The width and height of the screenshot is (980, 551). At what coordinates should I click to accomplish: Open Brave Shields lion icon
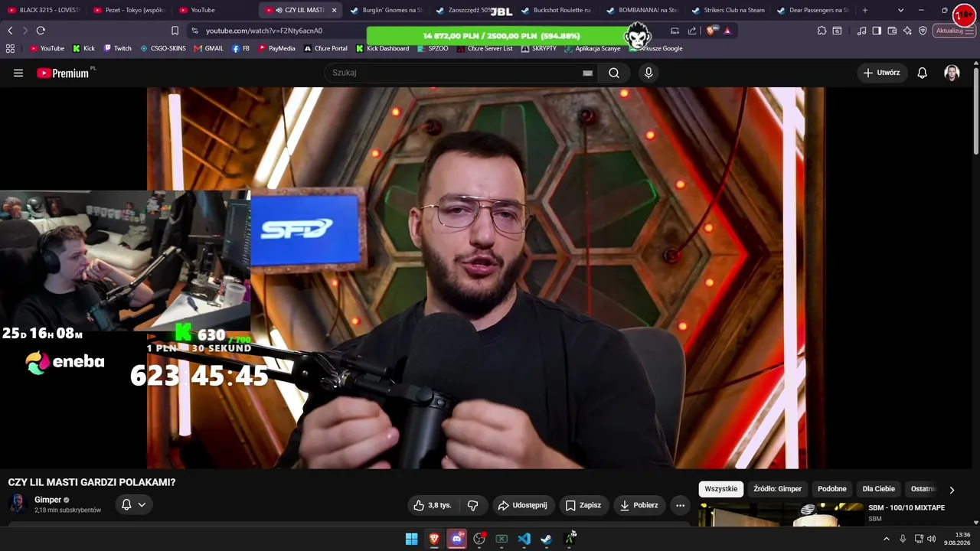point(713,31)
